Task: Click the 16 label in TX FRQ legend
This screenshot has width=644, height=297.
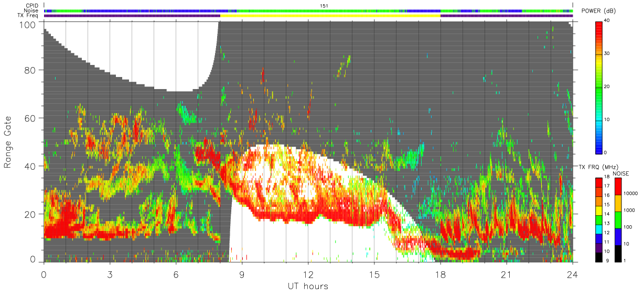Action: pos(607,196)
